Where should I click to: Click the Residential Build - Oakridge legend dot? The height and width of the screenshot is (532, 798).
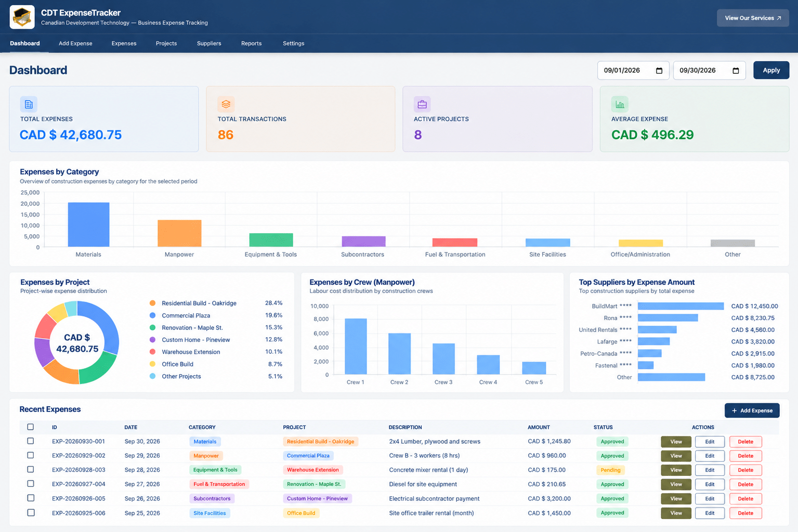pyautogui.click(x=152, y=303)
